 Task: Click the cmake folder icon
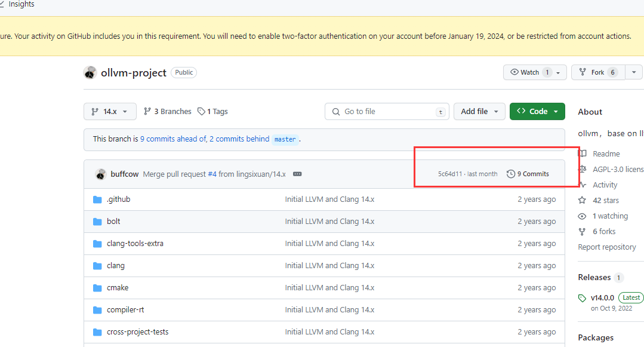pyautogui.click(x=97, y=288)
